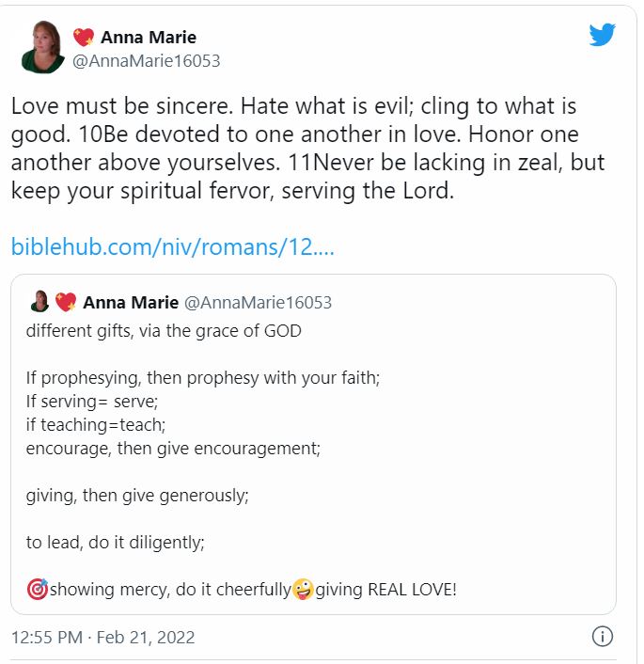Select the "different gifts, via the grace of GOD" line

(164, 331)
